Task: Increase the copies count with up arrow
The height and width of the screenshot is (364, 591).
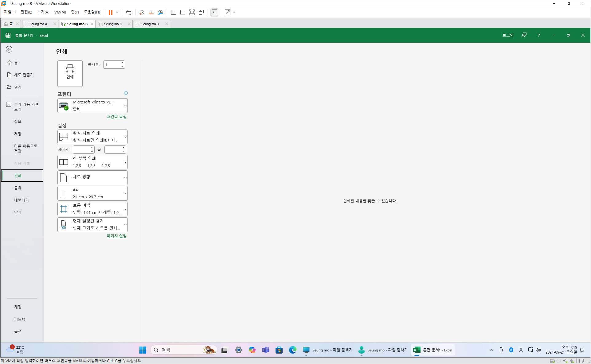Action: (122, 63)
